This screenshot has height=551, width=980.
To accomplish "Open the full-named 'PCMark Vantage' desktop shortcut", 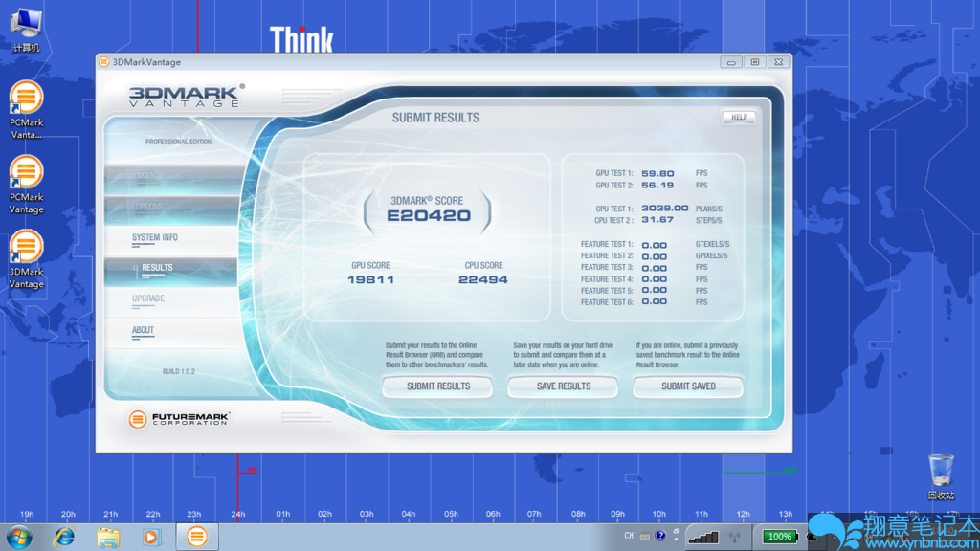I will coord(26,185).
